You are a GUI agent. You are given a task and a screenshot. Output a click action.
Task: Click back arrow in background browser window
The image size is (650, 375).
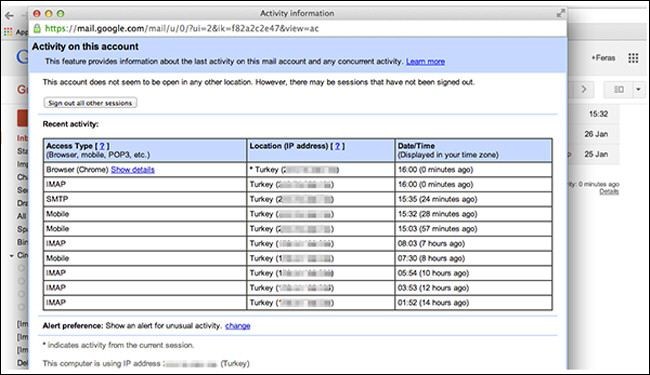(9, 16)
